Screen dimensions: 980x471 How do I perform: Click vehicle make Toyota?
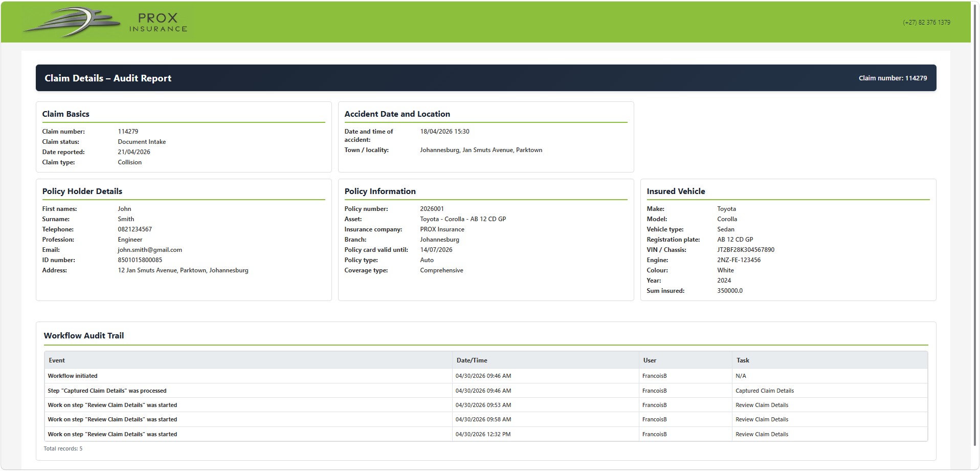coord(726,209)
